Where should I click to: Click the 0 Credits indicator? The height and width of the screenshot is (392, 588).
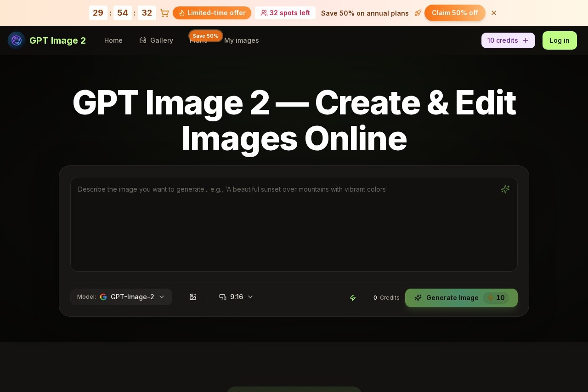click(386, 298)
